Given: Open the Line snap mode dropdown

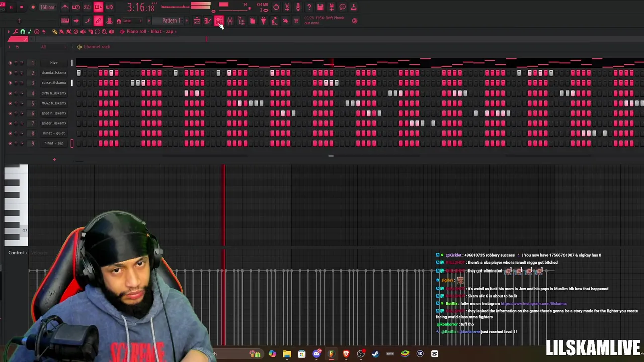Looking at the screenshot, I should click(x=133, y=21).
